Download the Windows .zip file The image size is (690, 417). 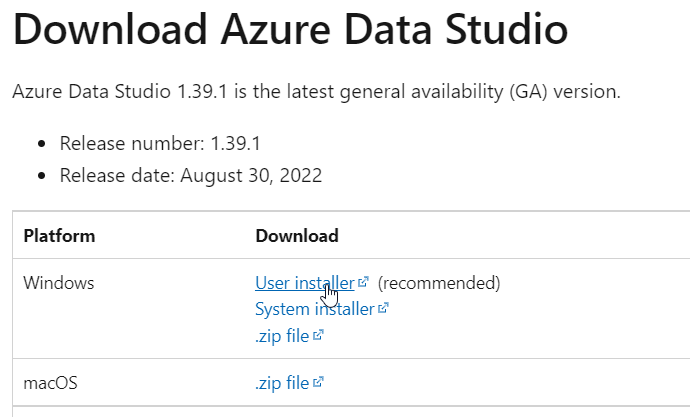[x=282, y=335]
